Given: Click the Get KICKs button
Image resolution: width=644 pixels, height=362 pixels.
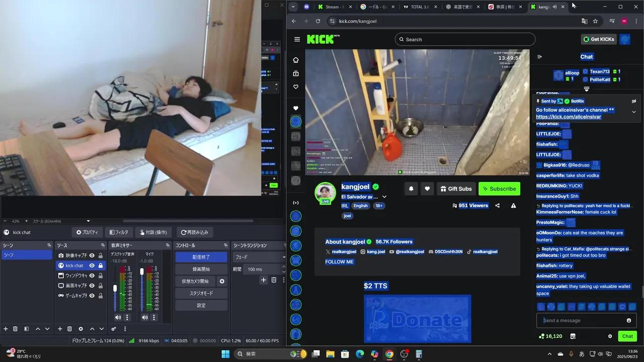Looking at the screenshot, I should [598, 39].
